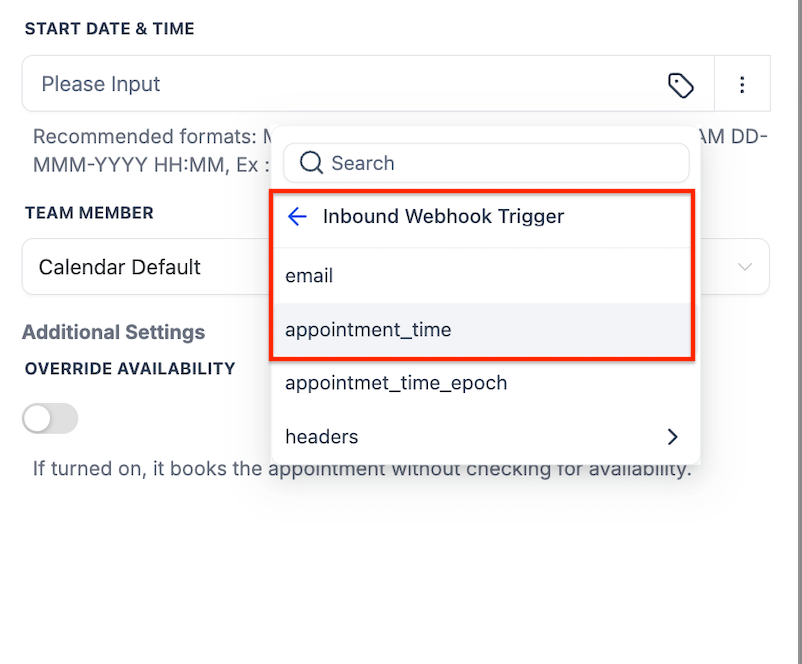Open the Team Member dropdown arrow
The height and width of the screenshot is (664, 802).
click(x=745, y=267)
